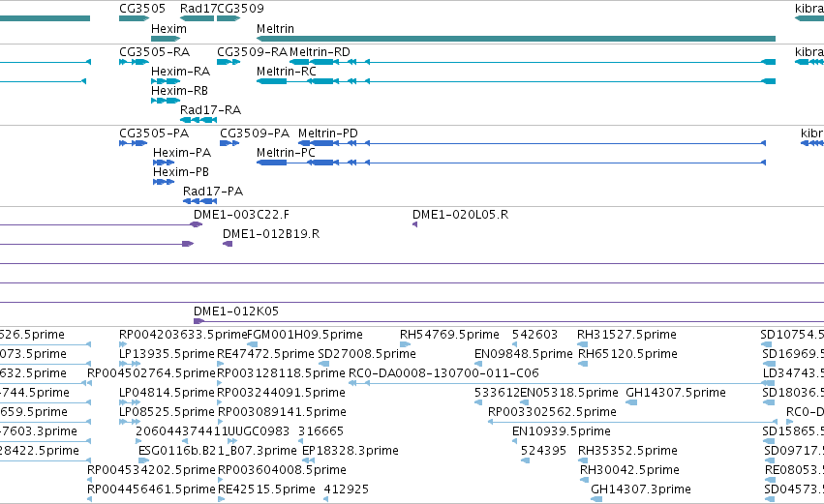Select the CG3509-RA transcript label
The width and height of the screenshot is (824, 504).
coord(253,52)
